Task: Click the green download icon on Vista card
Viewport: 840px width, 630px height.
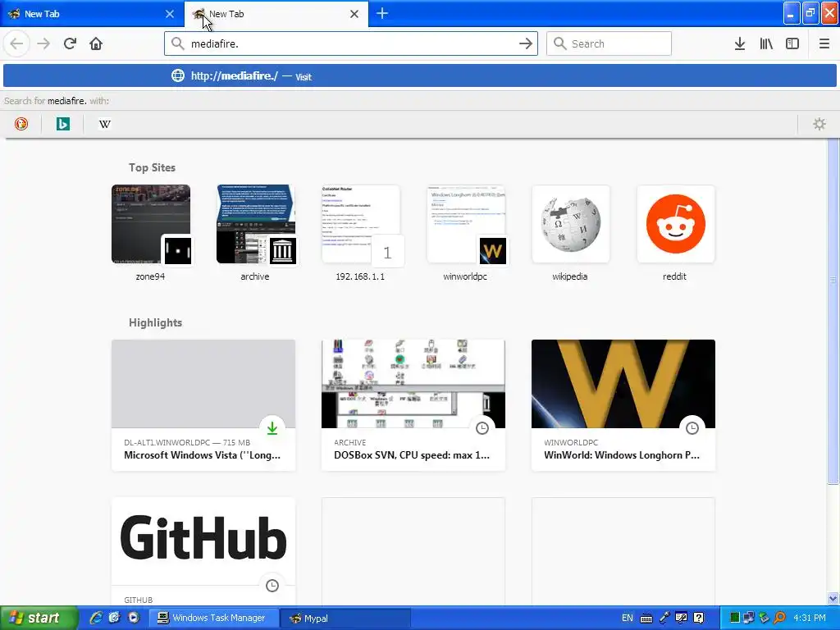Action: point(272,428)
